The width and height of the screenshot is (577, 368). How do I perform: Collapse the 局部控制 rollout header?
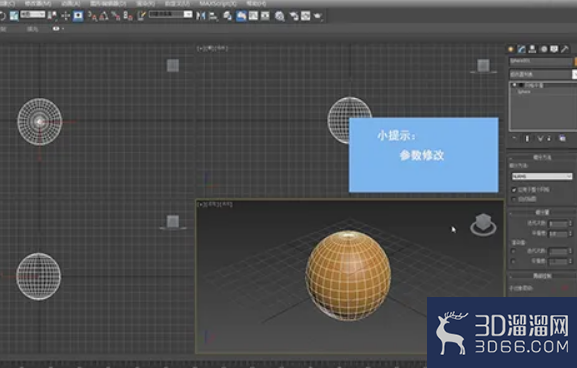point(542,276)
